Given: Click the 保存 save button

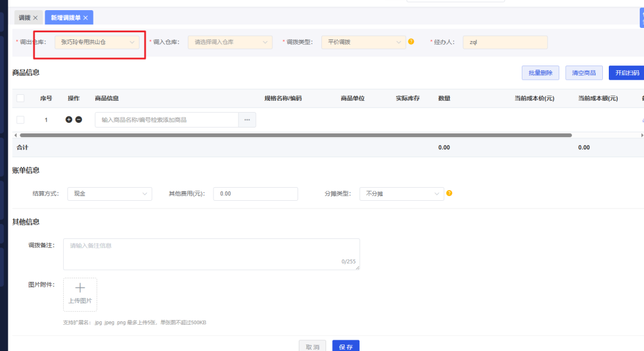Looking at the screenshot, I should [x=345, y=346].
